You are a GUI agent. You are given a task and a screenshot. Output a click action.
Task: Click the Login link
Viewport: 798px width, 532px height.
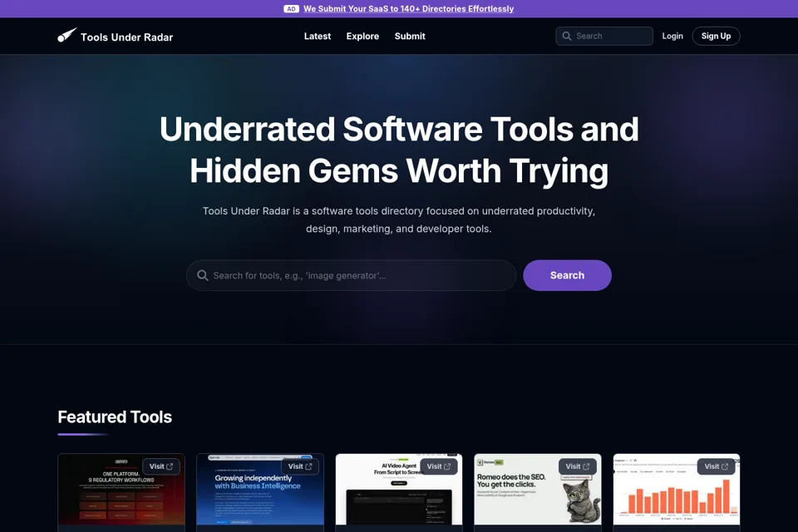tap(672, 36)
